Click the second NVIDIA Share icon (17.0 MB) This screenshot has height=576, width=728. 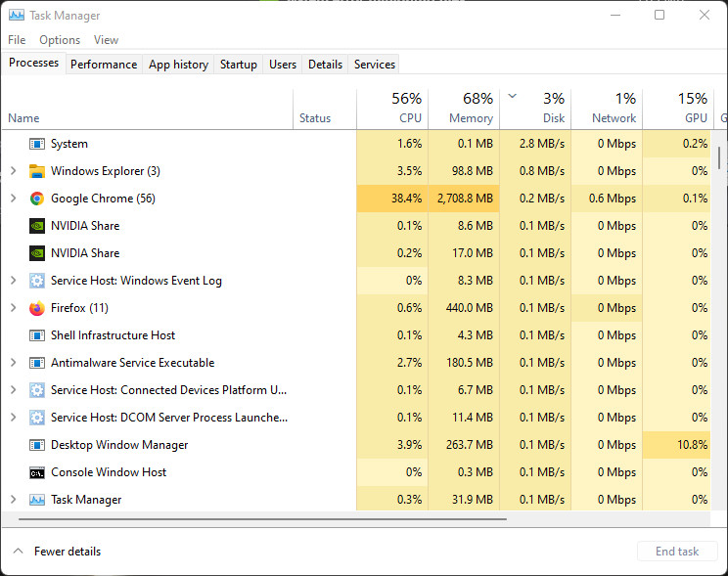37,253
